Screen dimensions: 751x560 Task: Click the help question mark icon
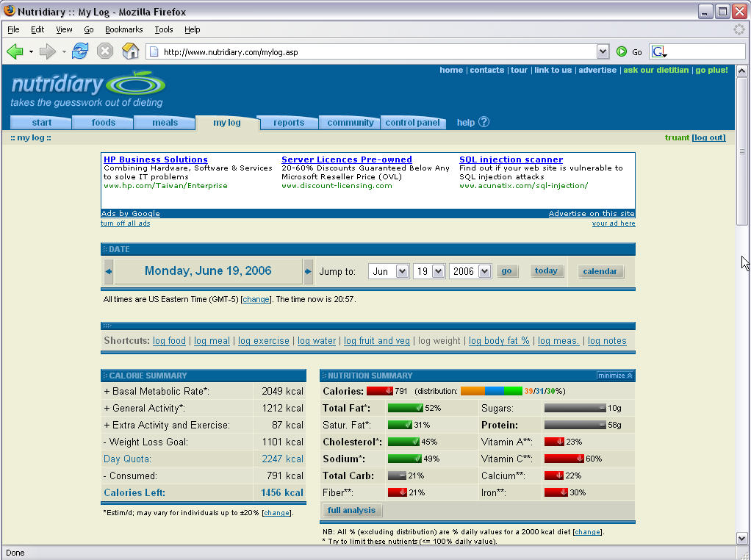click(484, 122)
